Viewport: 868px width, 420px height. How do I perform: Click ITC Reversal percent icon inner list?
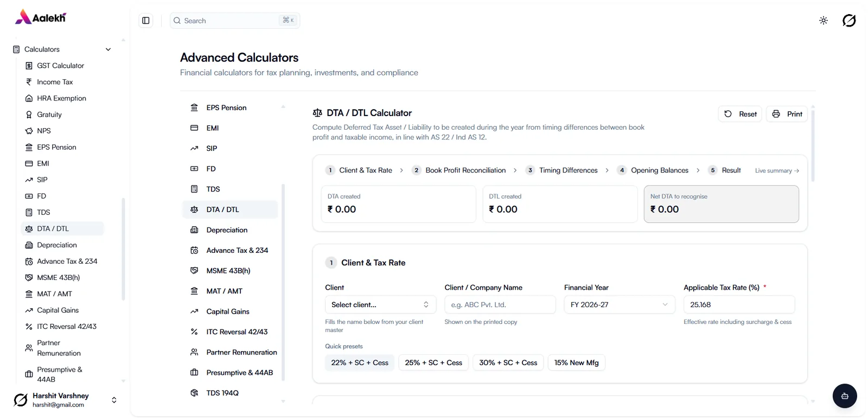pyautogui.click(x=194, y=332)
